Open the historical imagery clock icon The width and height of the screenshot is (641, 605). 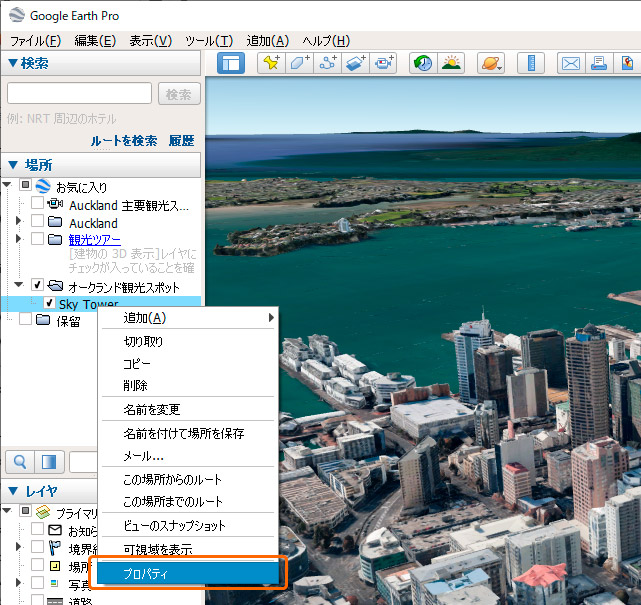(x=423, y=63)
